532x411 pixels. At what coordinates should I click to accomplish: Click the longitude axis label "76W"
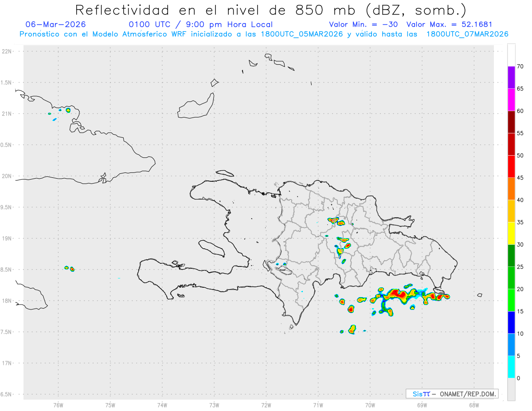coord(58,405)
